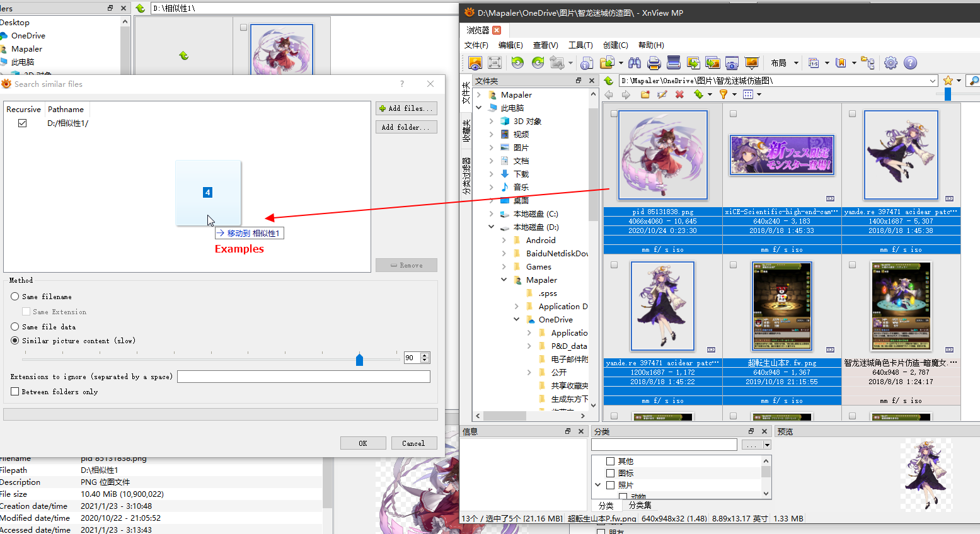Click the rotate clockwise green icon
Screen dimensions: 980x534
point(538,63)
